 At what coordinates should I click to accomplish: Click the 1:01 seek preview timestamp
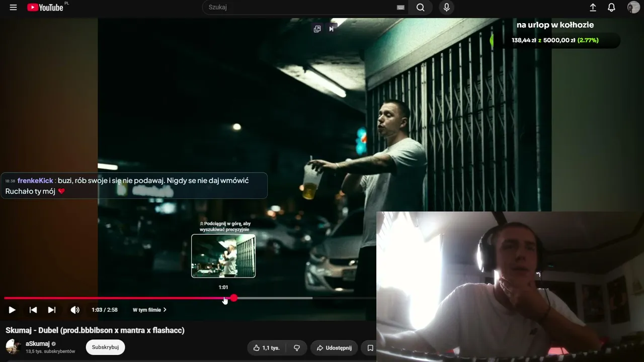click(223, 287)
